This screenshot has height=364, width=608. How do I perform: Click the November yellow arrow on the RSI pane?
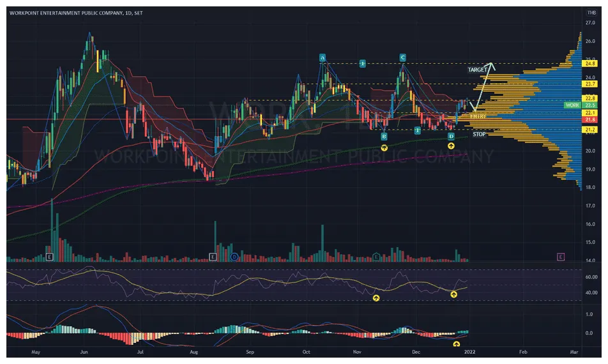376,298
